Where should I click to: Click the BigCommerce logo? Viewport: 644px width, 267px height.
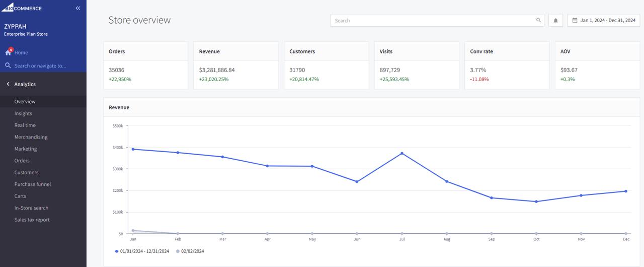pyautogui.click(x=21, y=8)
